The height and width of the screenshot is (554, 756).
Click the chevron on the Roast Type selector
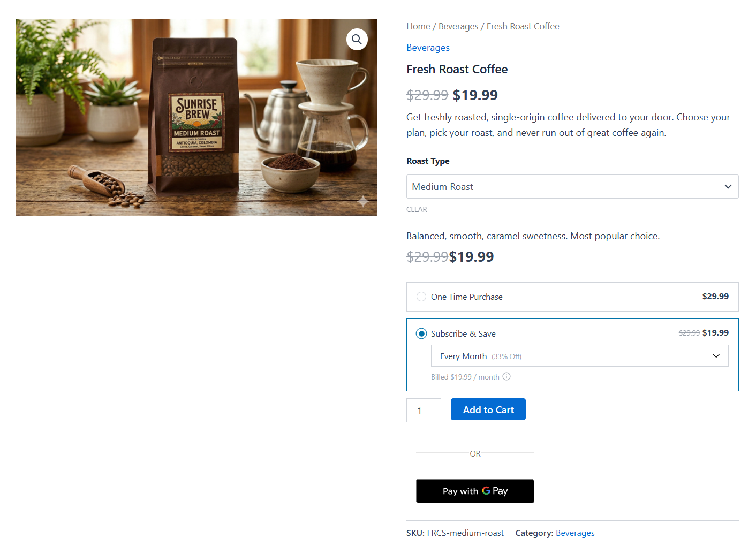(x=728, y=186)
